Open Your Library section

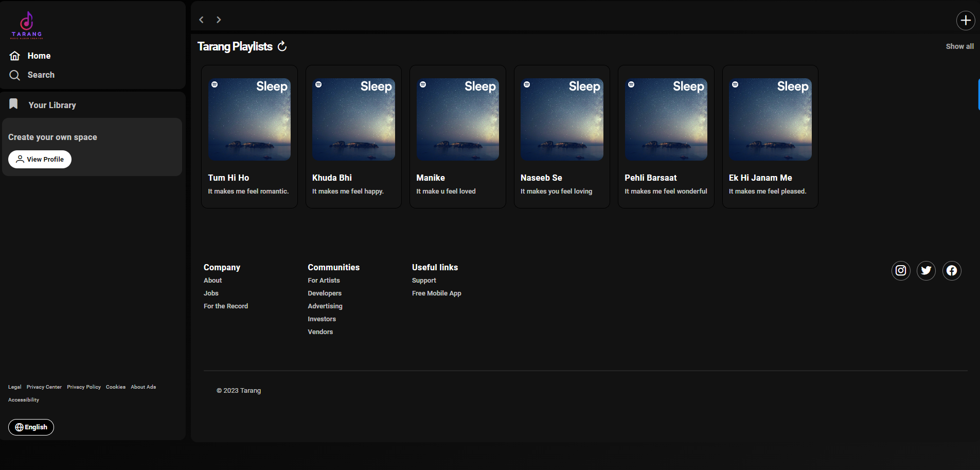point(52,105)
